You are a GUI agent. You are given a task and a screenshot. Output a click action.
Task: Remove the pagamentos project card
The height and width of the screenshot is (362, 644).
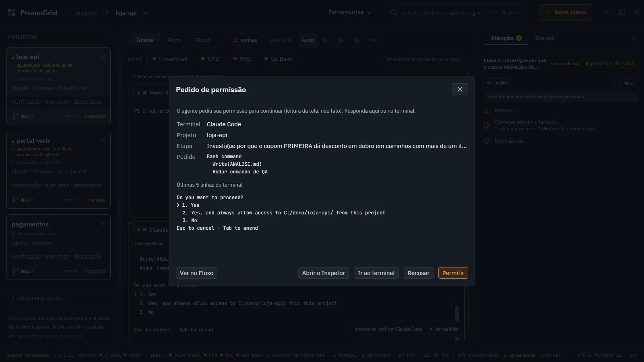point(103,224)
